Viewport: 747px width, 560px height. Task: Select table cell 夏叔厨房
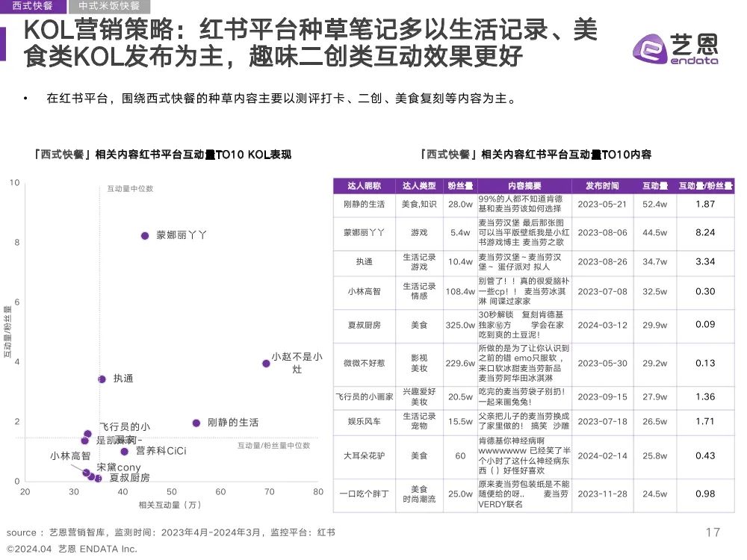(365, 326)
